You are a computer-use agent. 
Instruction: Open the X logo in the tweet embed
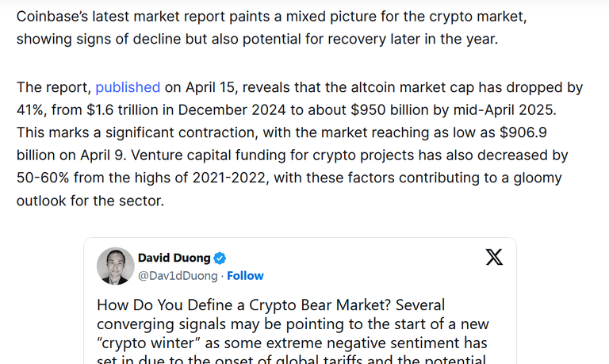point(494,257)
